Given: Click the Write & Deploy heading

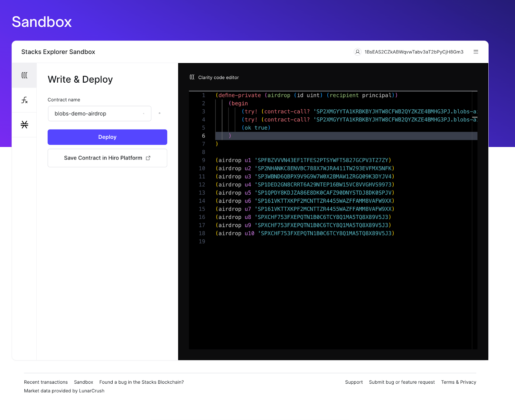Looking at the screenshot, I should point(80,79).
